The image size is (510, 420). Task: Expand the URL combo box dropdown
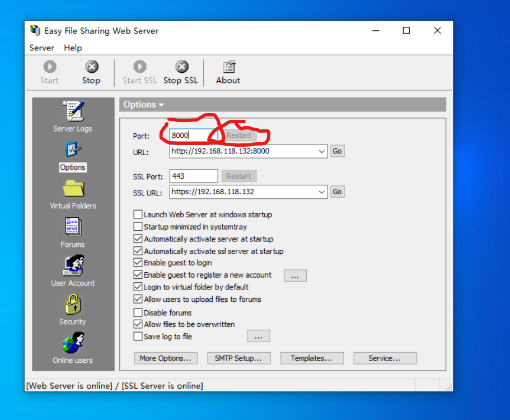pyautogui.click(x=321, y=151)
